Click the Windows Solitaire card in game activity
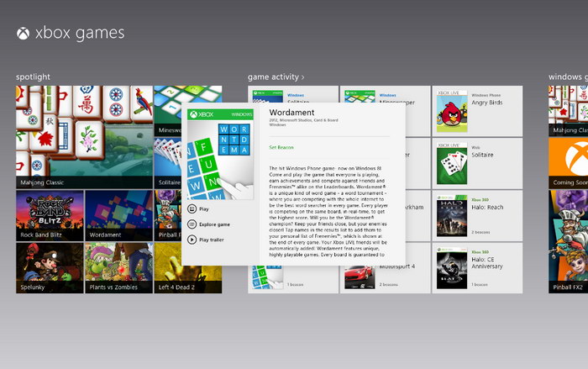The width and height of the screenshot is (588, 369). [x=293, y=94]
